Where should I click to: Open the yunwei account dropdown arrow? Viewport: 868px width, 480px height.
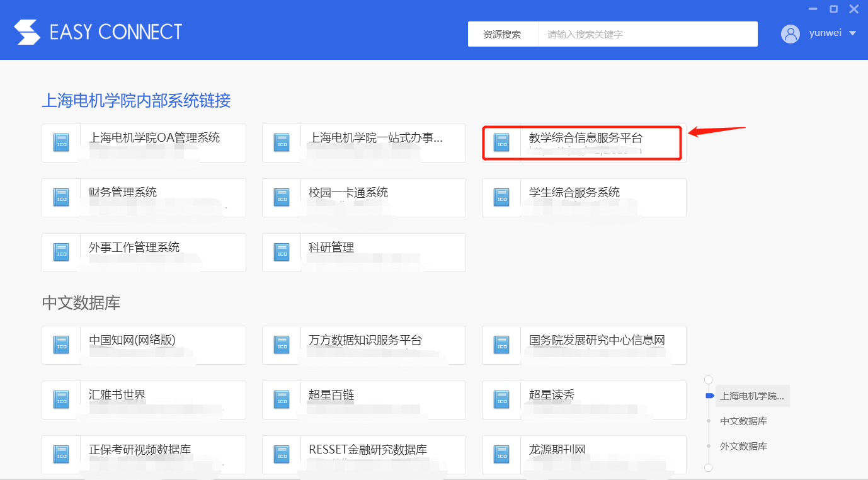[x=852, y=33]
